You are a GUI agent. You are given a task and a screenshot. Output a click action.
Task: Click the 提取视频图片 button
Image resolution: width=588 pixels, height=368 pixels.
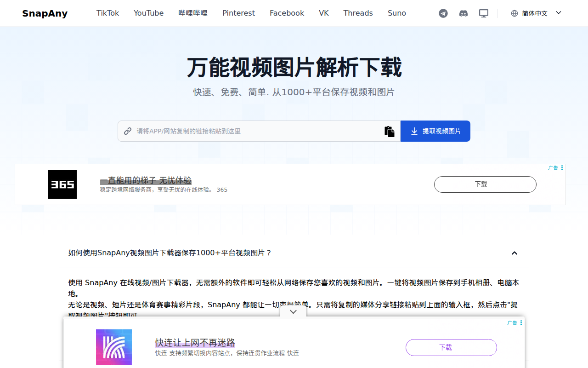tap(435, 131)
